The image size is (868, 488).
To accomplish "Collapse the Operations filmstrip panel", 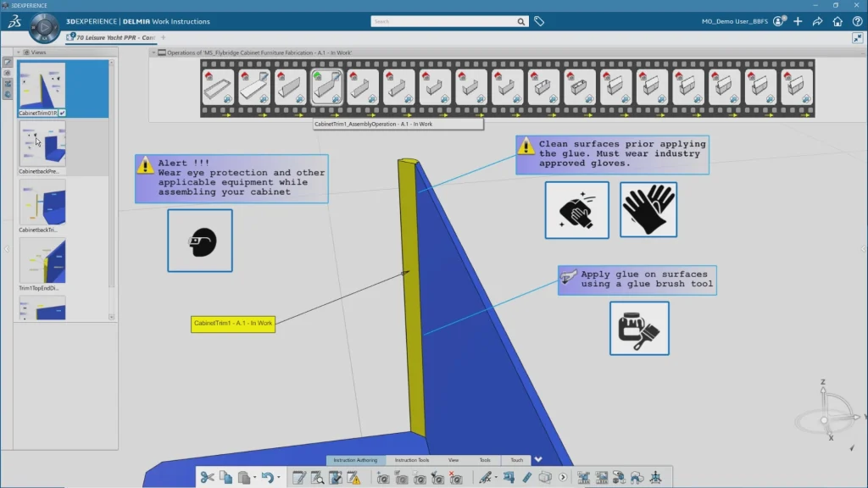I will pyautogui.click(x=153, y=53).
